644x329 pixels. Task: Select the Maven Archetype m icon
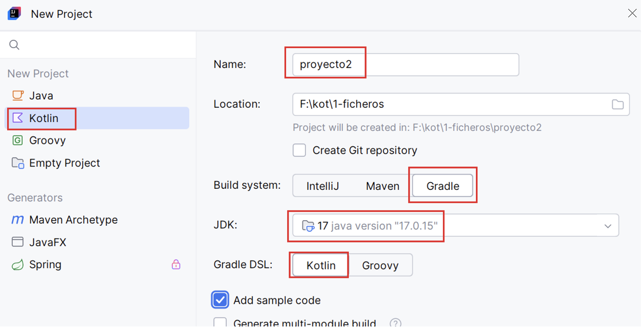click(18, 220)
